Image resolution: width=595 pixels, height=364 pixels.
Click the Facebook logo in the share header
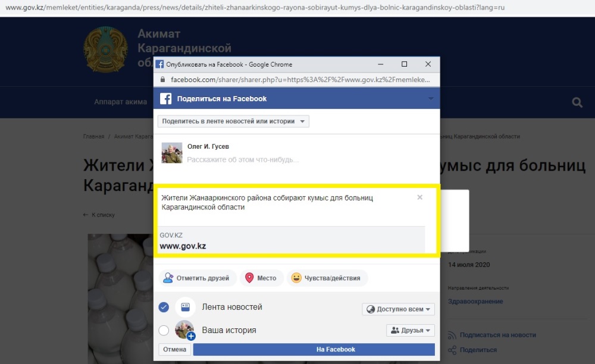point(166,99)
